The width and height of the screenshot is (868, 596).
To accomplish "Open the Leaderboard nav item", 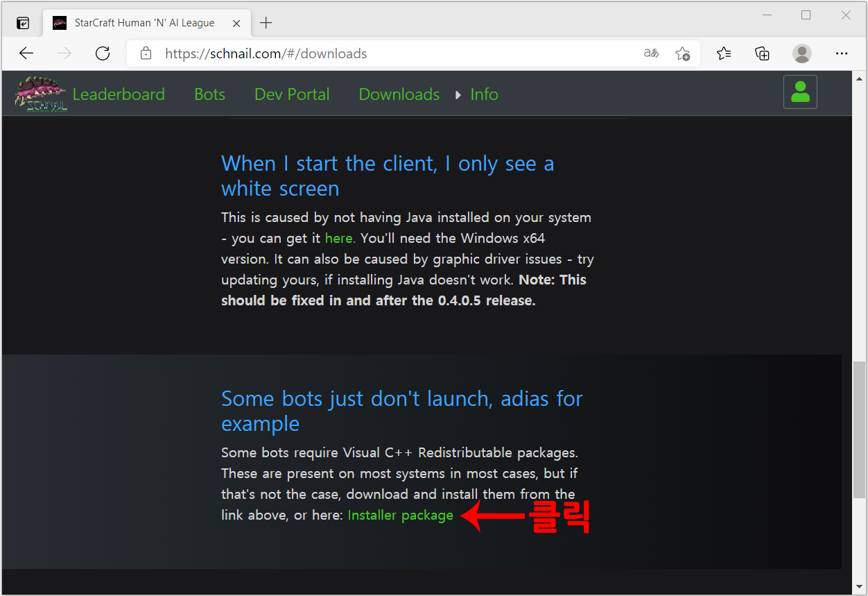I will tap(119, 94).
